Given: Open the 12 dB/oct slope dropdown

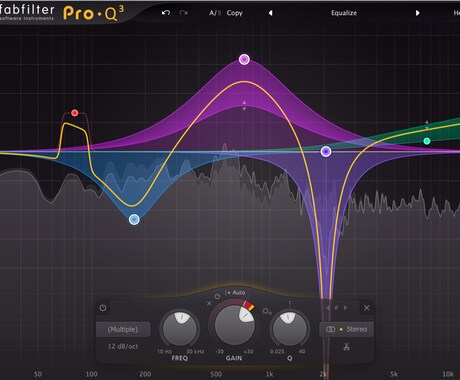Looking at the screenshot, I should point(123,346).
